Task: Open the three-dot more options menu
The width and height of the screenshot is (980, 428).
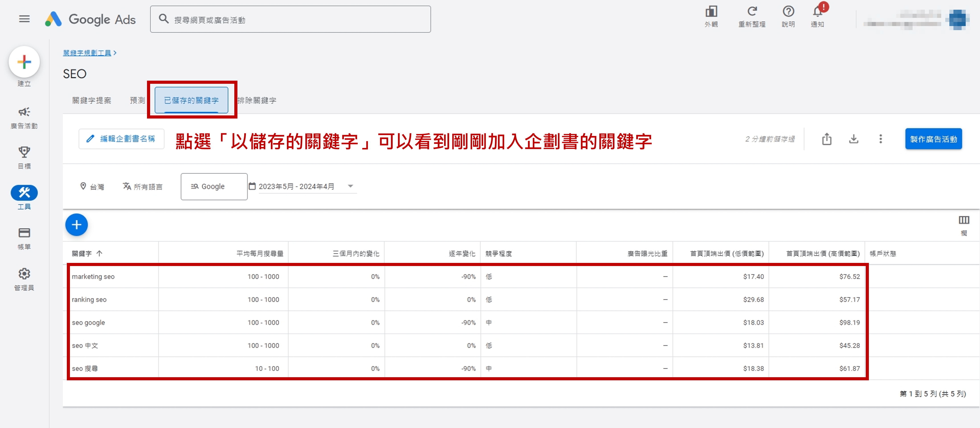Action: click(x=880, y=139)
